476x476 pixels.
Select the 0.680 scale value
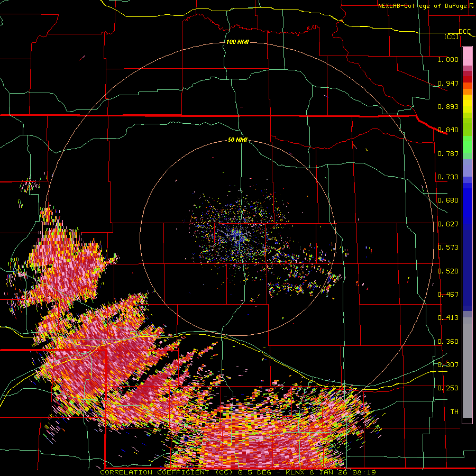tap(448, 200)
